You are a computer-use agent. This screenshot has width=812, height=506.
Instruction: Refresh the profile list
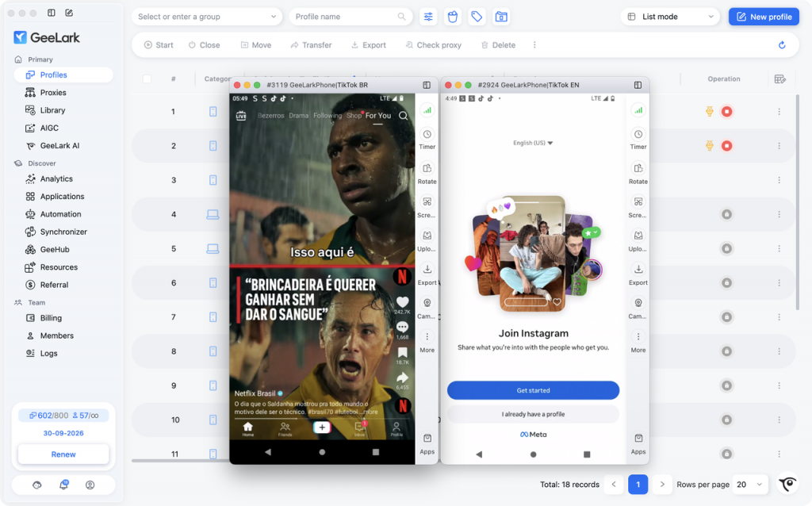tap(782, 45)
